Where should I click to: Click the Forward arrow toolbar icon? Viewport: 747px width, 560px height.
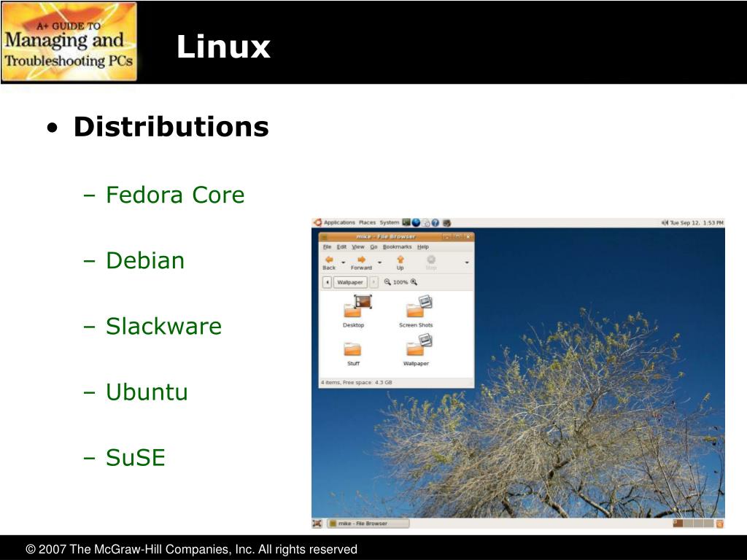pyautogui.click(x=362, y=260)
